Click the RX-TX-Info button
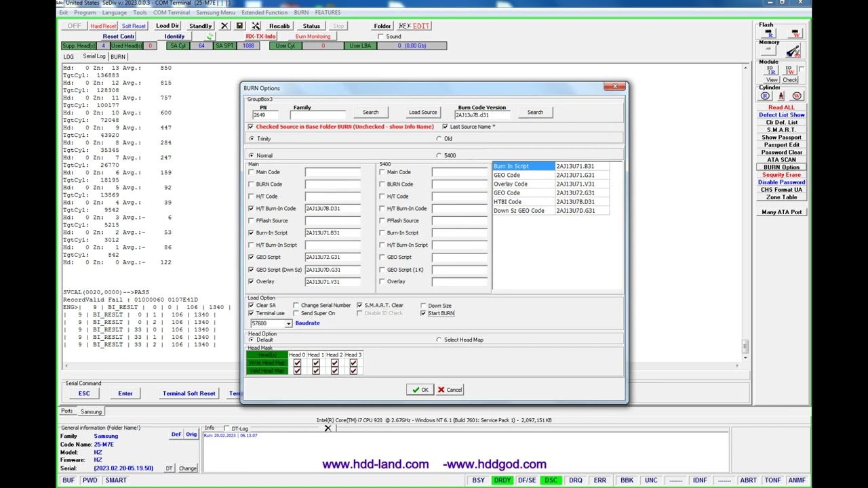Image resolution: width=868 pixels, height=488 pixels. (x=260, y=37)
